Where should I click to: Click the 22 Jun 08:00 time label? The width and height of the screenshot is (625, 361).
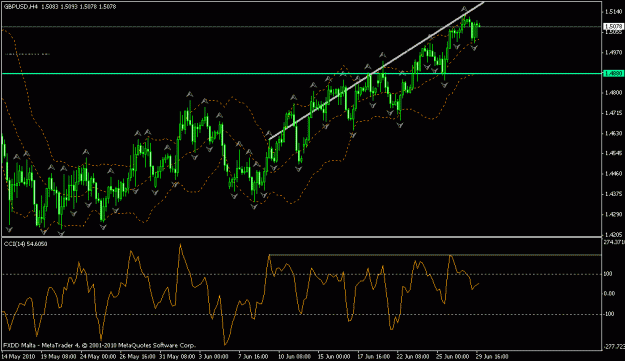413,356
